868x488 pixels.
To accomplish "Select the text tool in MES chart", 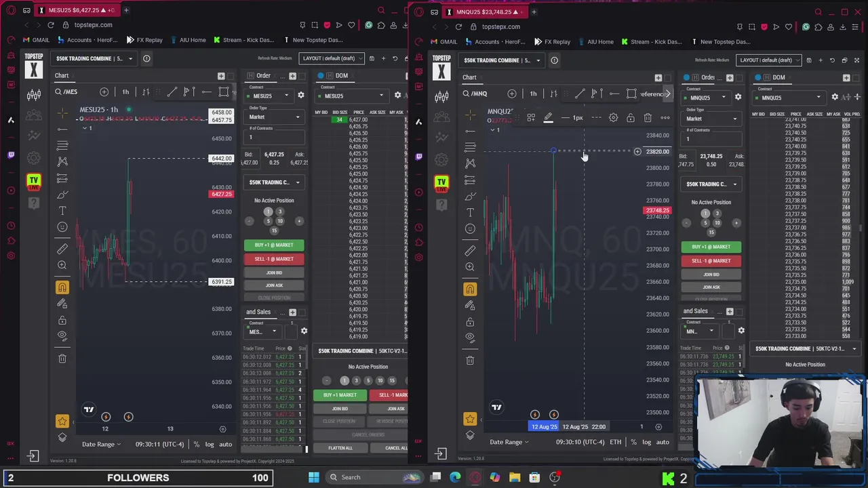I will point(62,211).
